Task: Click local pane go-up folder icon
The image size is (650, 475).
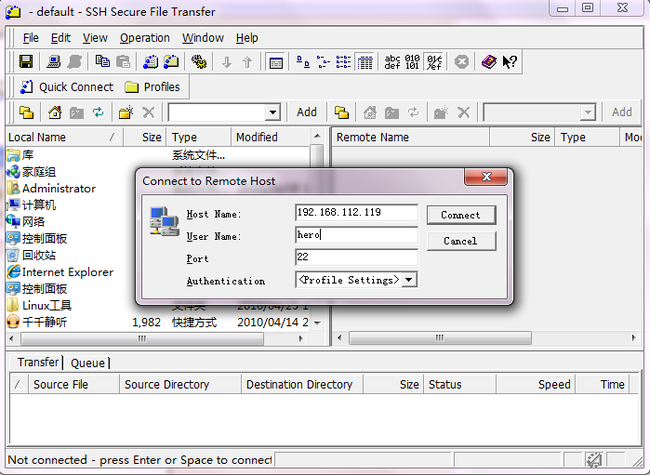Action: point(27,112)
